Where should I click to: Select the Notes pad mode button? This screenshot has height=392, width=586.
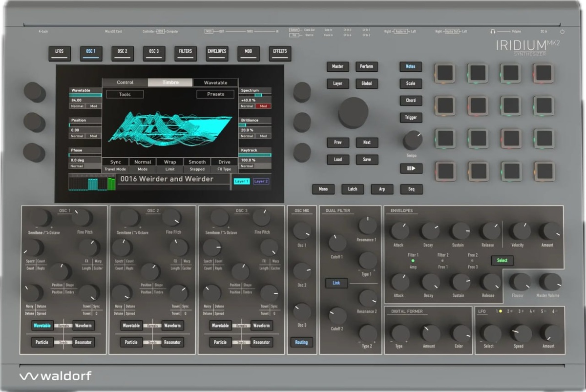411,67
